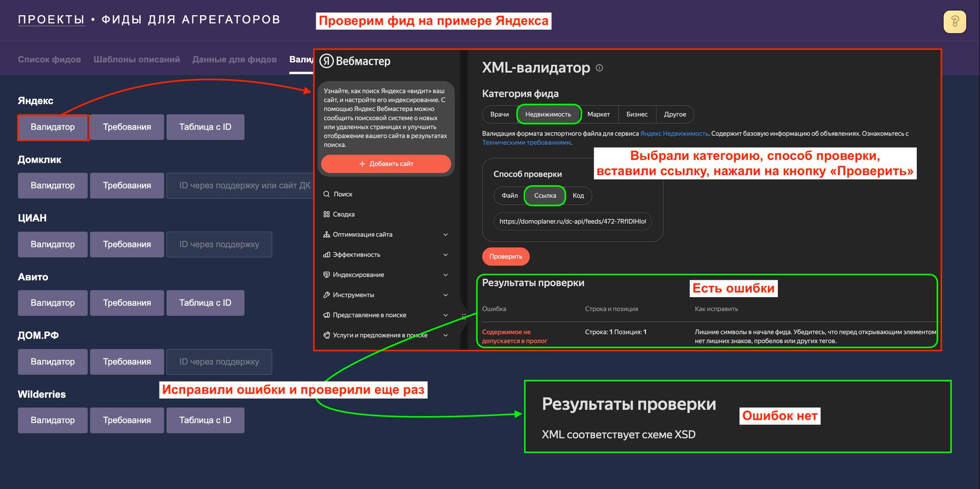Image resolution: width=980 pixels, height=489 pixels.
Task: Launch the Авито Валидатор
Action: point(53,303)
